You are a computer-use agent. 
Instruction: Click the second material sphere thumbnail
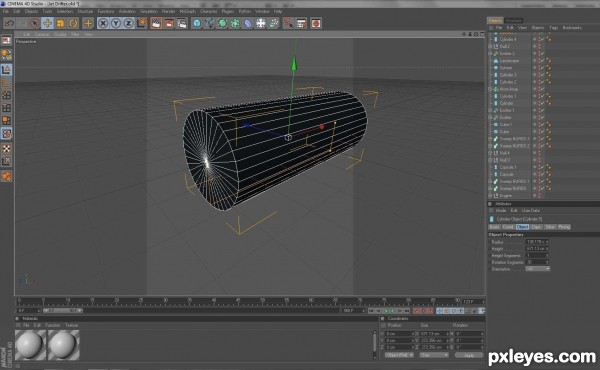tap(64, 345)
